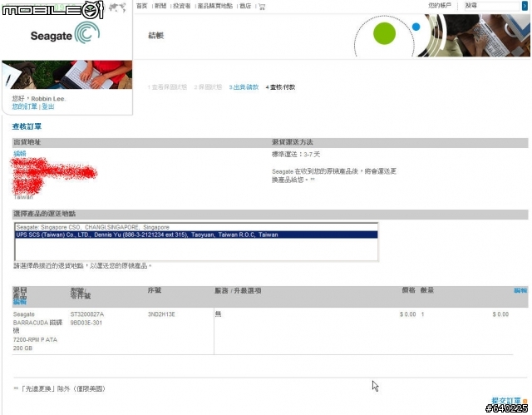The width and height of the screenshot is (532, 415).
Task: Open 您的訂單 link under the greeting
Action: pyautogui.click(x=24, y=106)
